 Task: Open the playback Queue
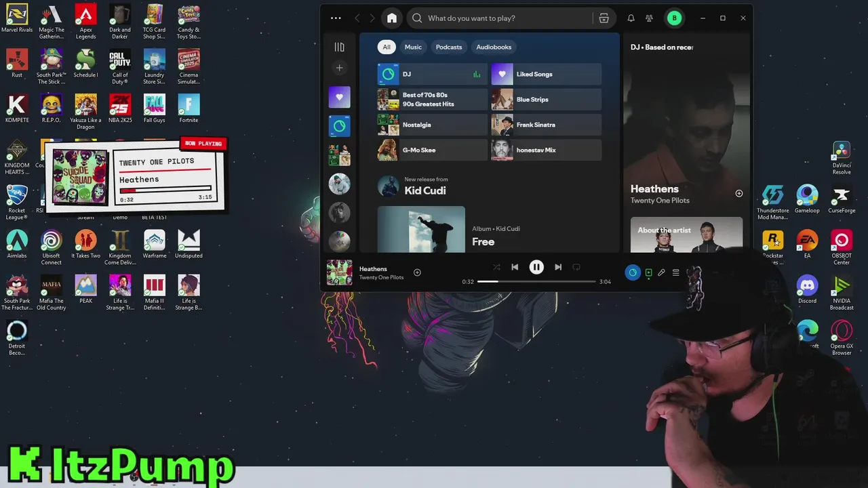coord(676,272)
